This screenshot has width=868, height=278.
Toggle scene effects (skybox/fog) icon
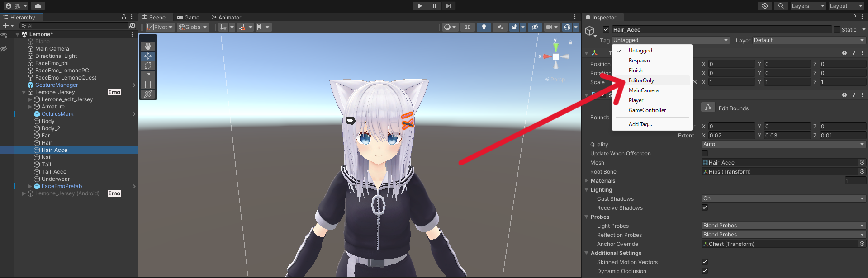(514, 27)
